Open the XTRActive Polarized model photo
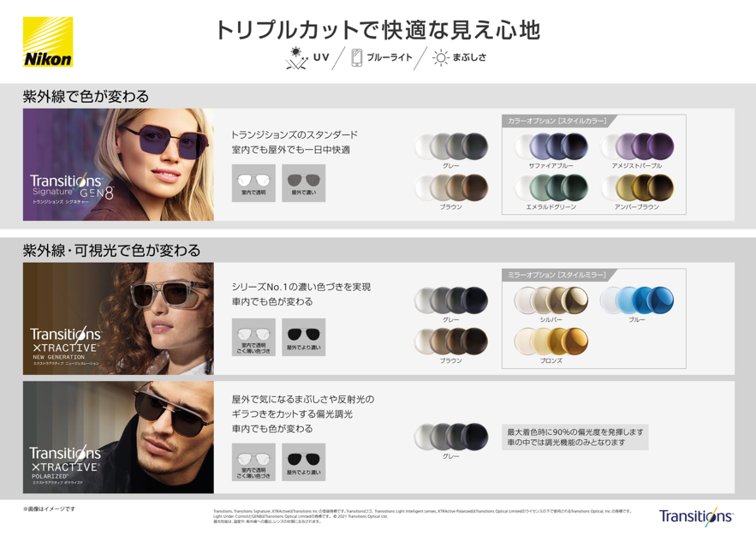This screenshot has width=756, height=535. click(118, 437)
